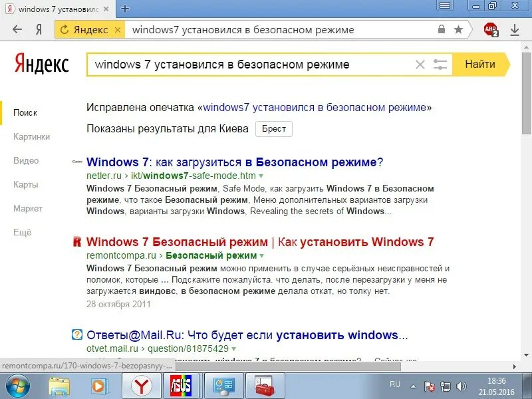Open the ikt/windows7-safe-mode.htm path link
This screenshot has width=532, height=399.
tap(194, 176)
